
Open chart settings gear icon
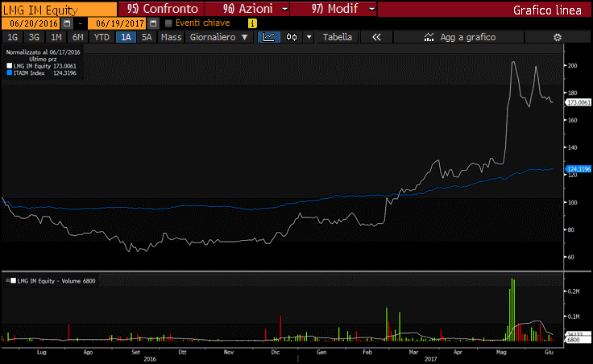pos(557,37)
